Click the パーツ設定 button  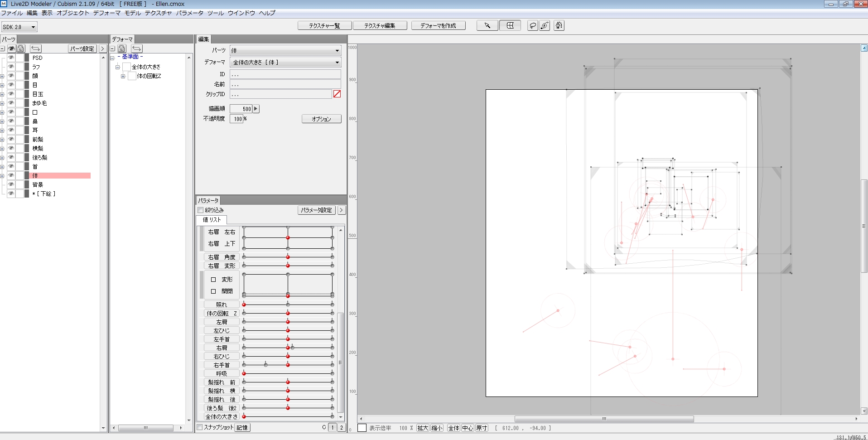point(82,48)
